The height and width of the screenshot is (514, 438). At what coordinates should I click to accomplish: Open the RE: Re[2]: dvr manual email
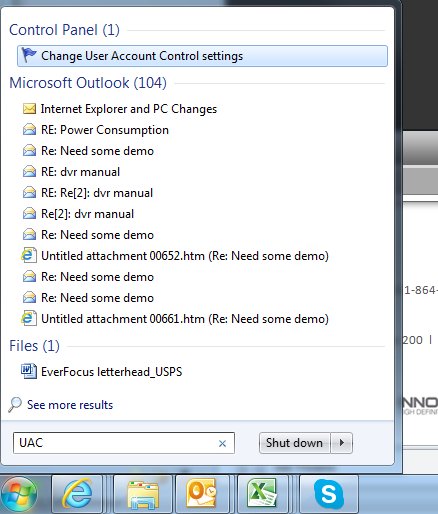point(97,193)
